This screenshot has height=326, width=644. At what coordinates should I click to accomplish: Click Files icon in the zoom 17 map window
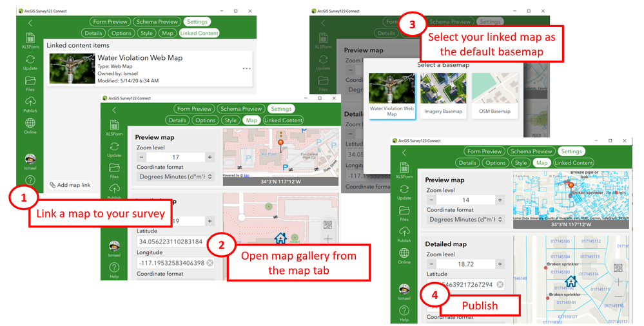(114, 168)
